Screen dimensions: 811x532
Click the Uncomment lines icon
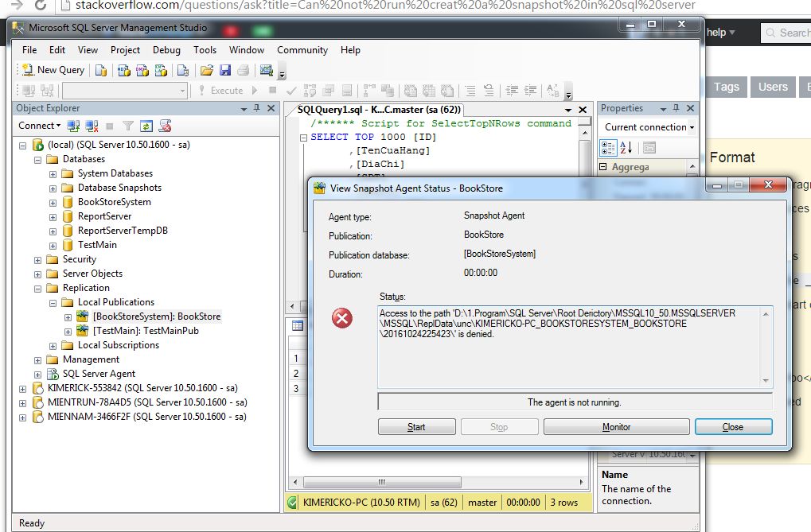(x=488, y=91)
